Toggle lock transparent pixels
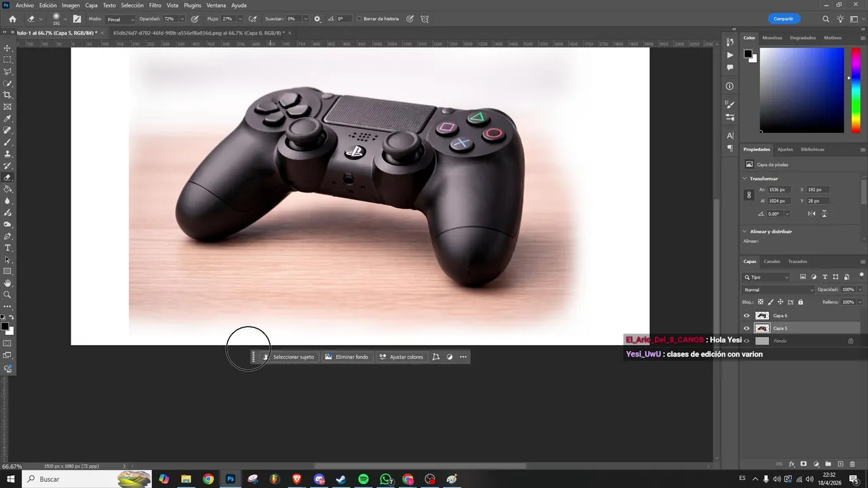The image size is (868, 488). (x=760, y=302)
